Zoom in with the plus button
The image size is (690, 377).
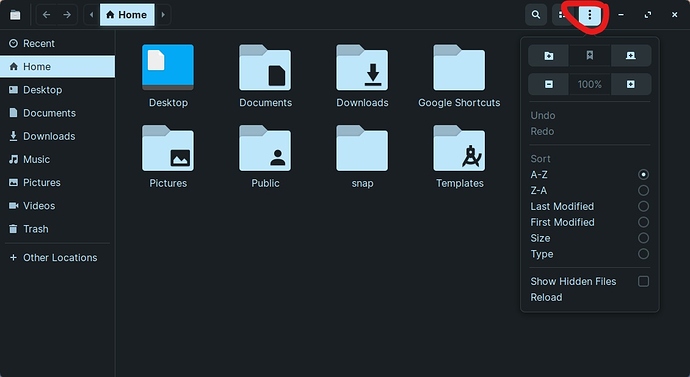coord(631,84)
